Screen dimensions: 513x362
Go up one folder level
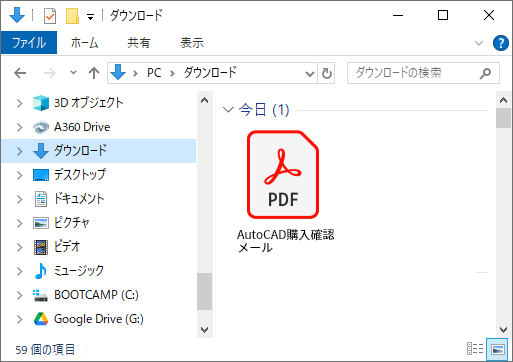94,73
